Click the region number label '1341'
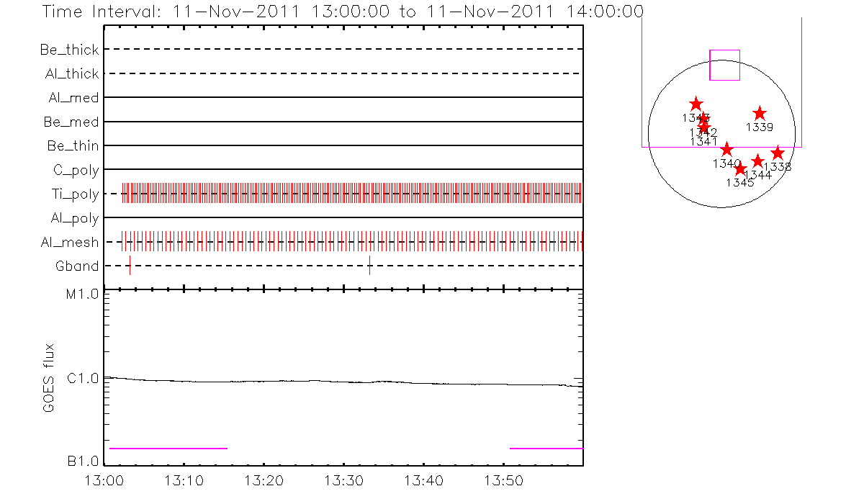Screen dimensions: 864x504 pyautogui.click(x=703, y=142)
